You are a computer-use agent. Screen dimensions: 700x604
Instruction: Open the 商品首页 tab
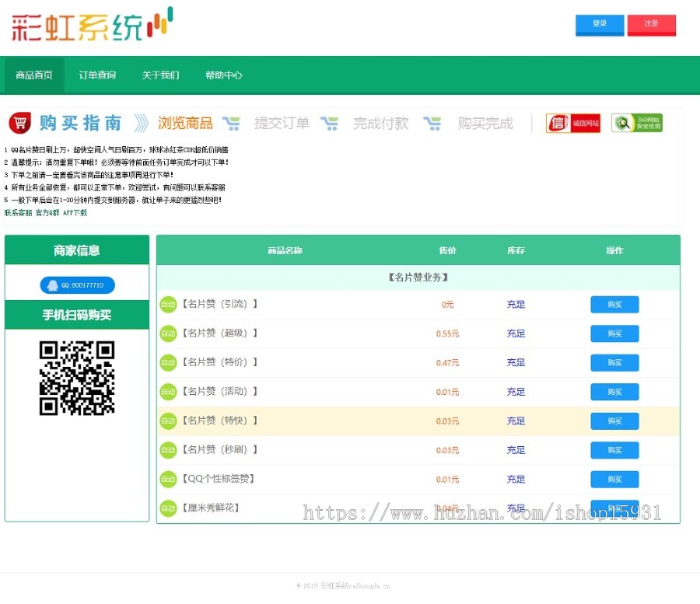(x=34, y=75)
